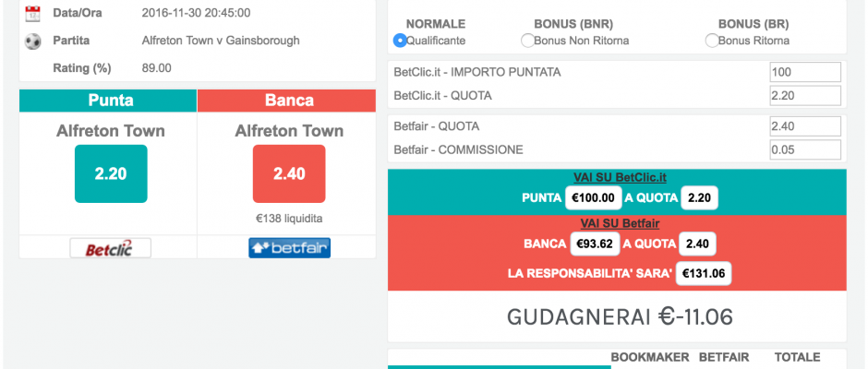The image size is (868, 369).
Task: Select the €100.00 punta stake value
Action: point(593,198)
